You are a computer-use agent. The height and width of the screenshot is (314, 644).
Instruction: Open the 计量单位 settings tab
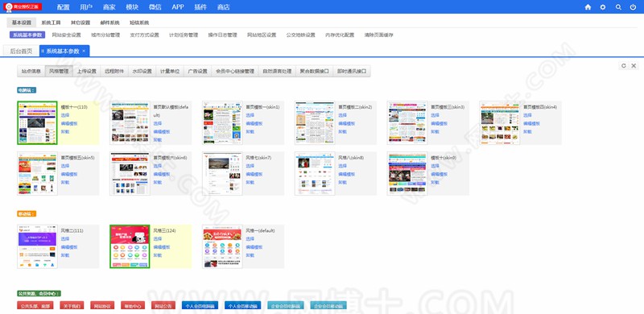coord(170,71)
